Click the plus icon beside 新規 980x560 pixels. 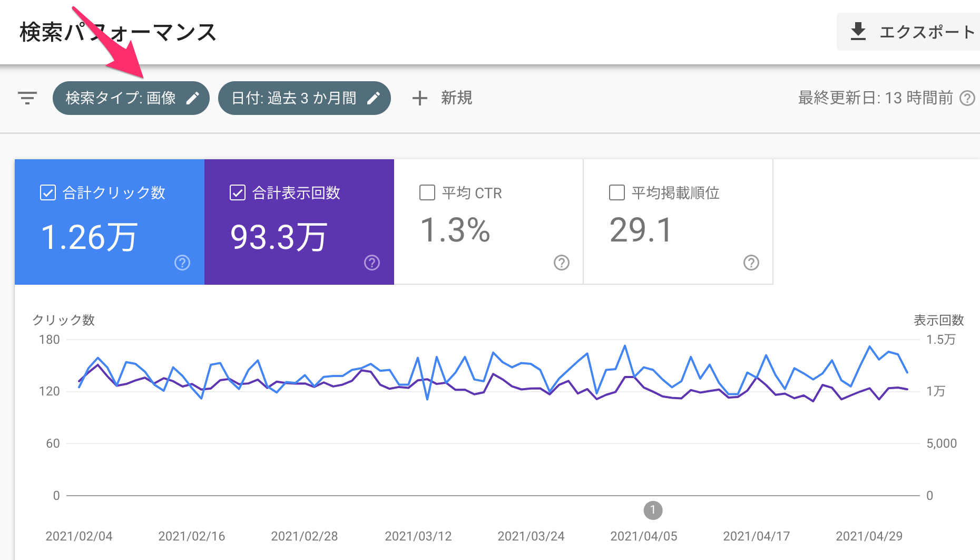pyautogui.click(x=420, y=98)
